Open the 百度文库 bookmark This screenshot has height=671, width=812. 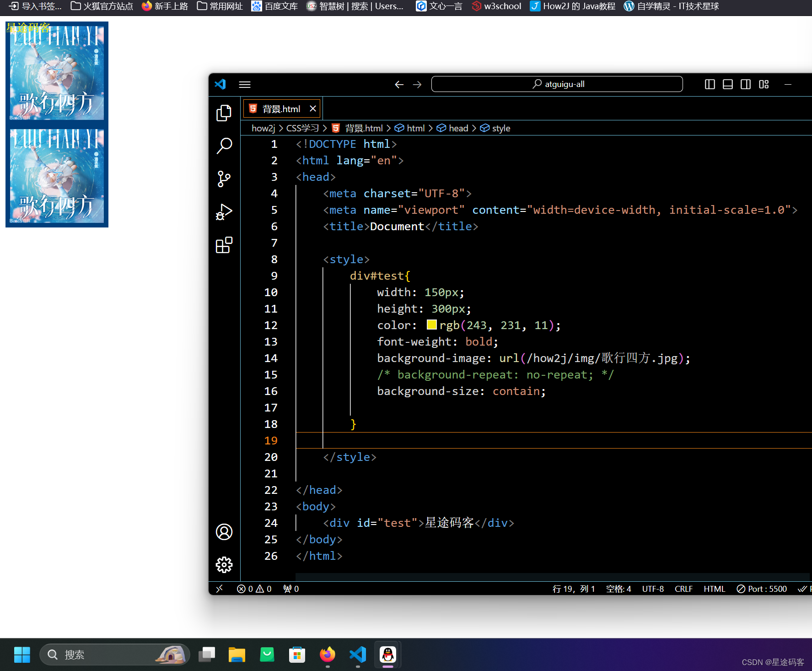pos(275,6)
